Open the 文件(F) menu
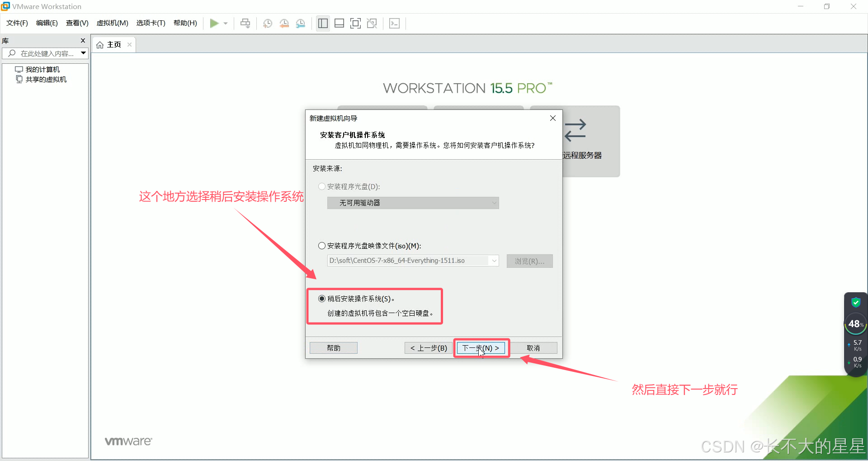The width and height of the screenshot is (868, 461). point(17,23)
